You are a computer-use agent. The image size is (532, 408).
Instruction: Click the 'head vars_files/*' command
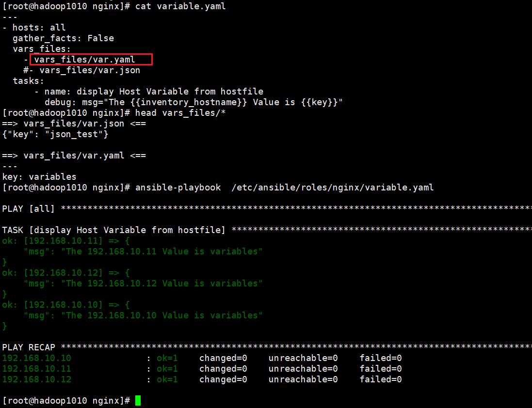(x=180, y=113)
